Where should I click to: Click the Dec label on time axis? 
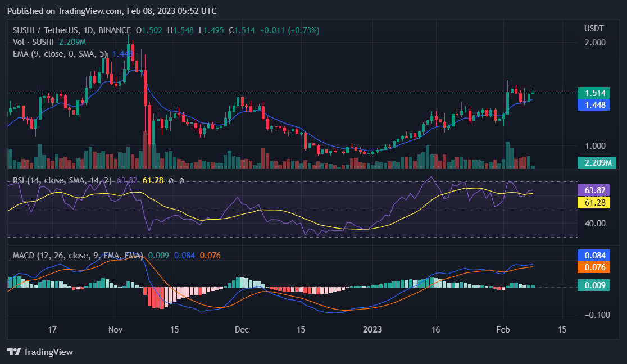(x=242, y=330)
